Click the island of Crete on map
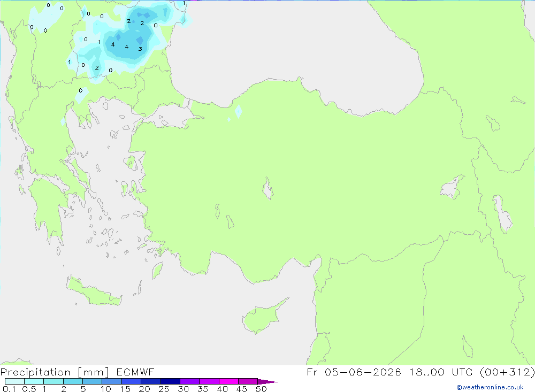This screenshot has height=392, width=535. [x=94, y=291]
